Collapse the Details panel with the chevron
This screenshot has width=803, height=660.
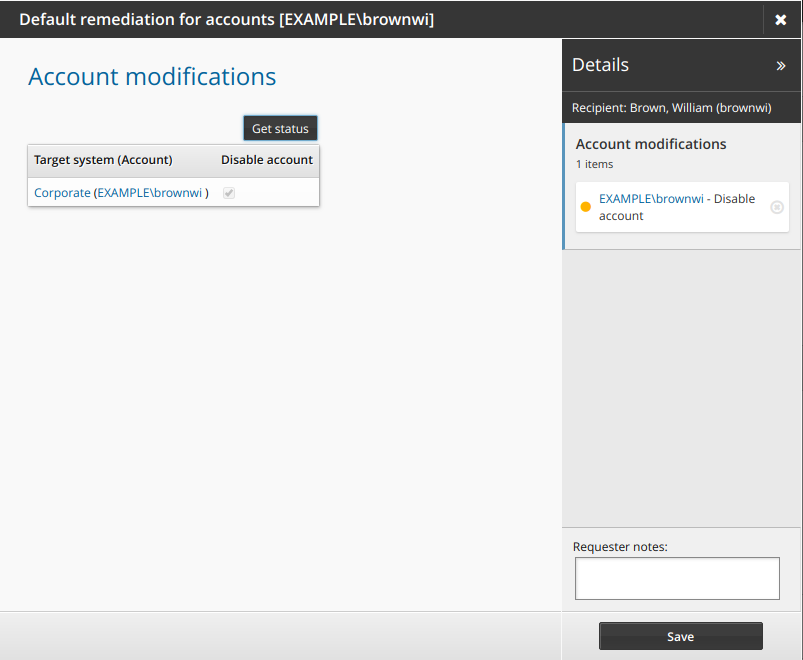(782, 64)
